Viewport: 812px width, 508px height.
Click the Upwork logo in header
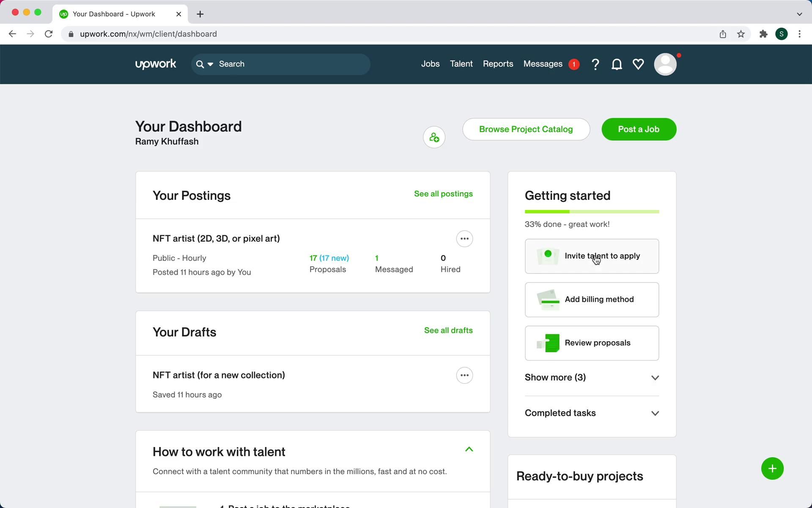point(156,64)
